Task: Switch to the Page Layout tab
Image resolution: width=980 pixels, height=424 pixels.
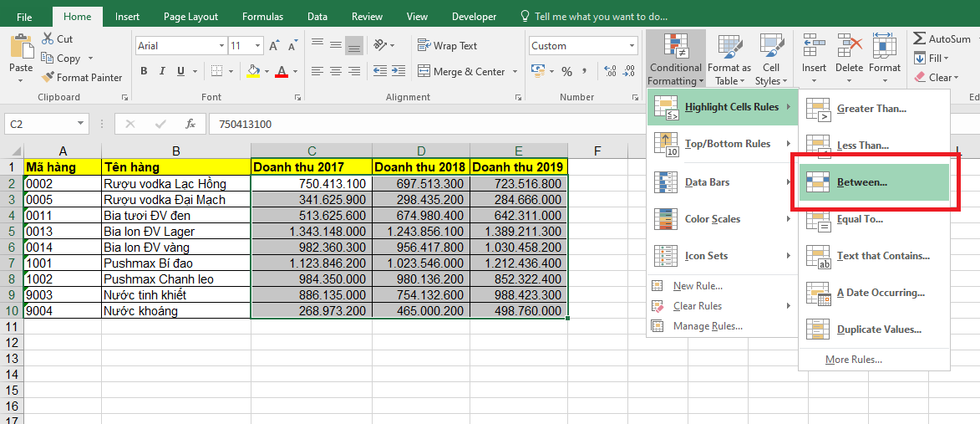Action: 190,17
